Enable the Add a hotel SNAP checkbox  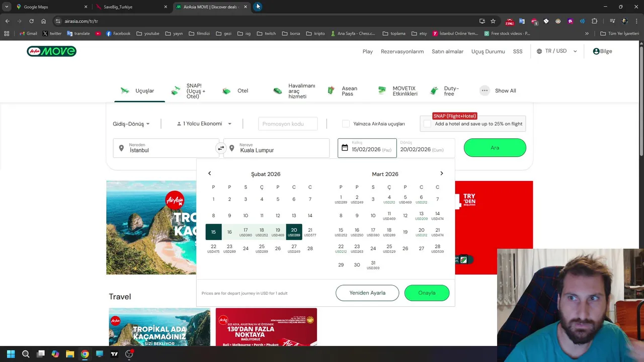pyautogui.click(x=427, y=124)
